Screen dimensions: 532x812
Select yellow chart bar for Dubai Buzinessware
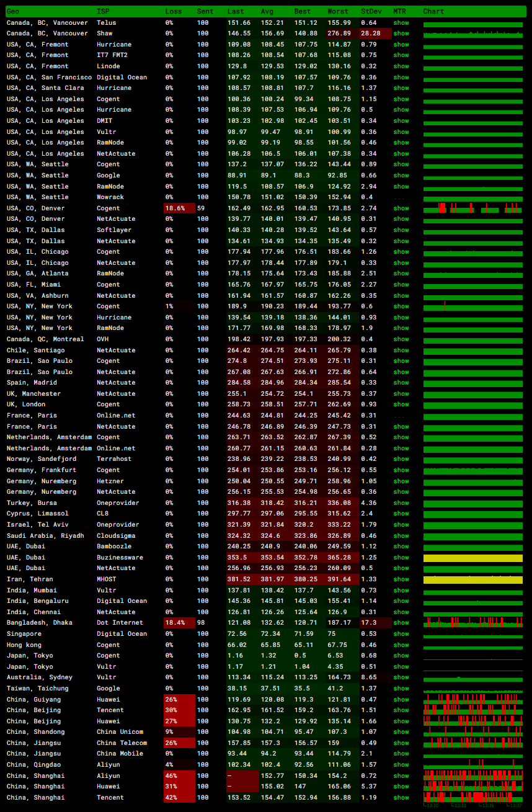[473, 558]
